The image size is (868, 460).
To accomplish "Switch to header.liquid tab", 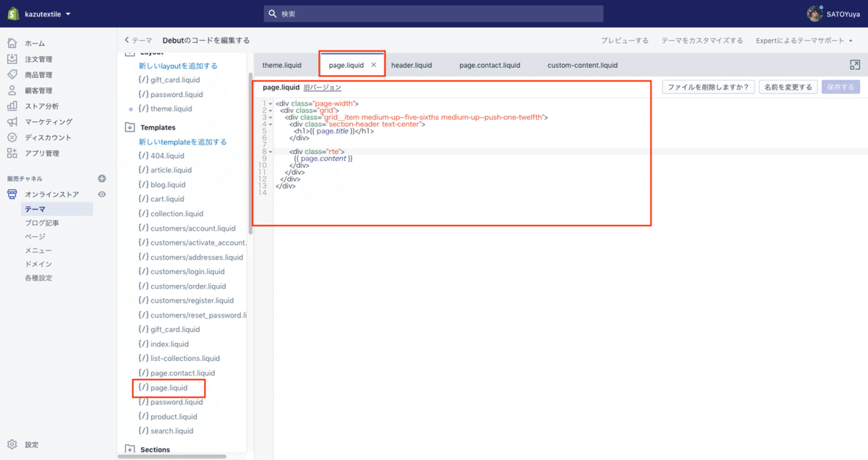I will point(412,65).
